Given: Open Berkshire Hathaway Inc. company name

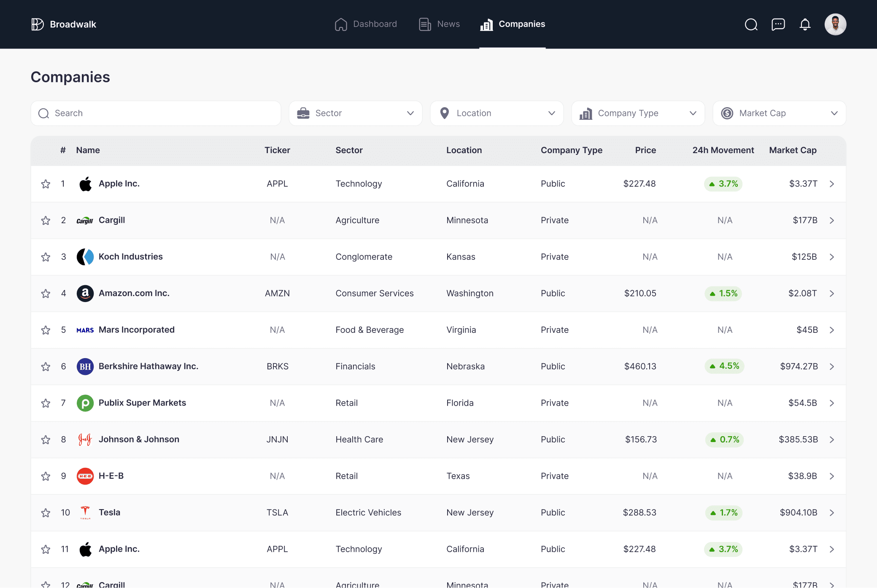Looking at the screenshot, I should click(x=148, y=366).
